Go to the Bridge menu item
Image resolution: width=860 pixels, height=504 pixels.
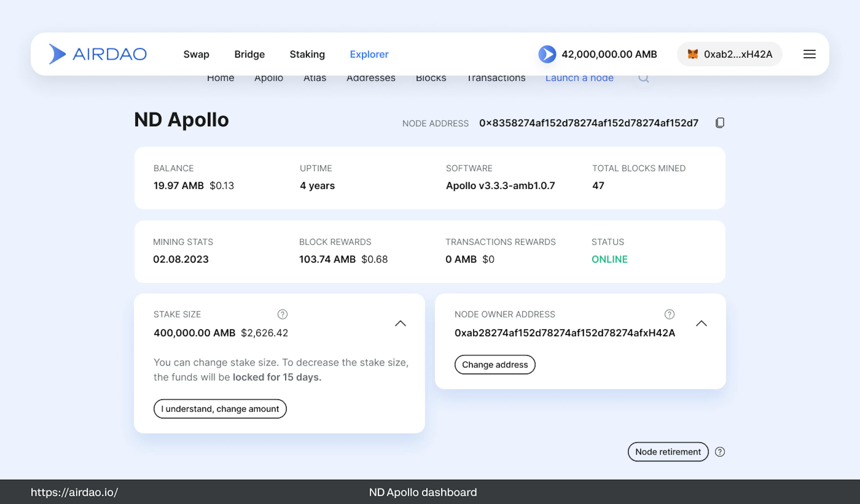coord(249,54)
